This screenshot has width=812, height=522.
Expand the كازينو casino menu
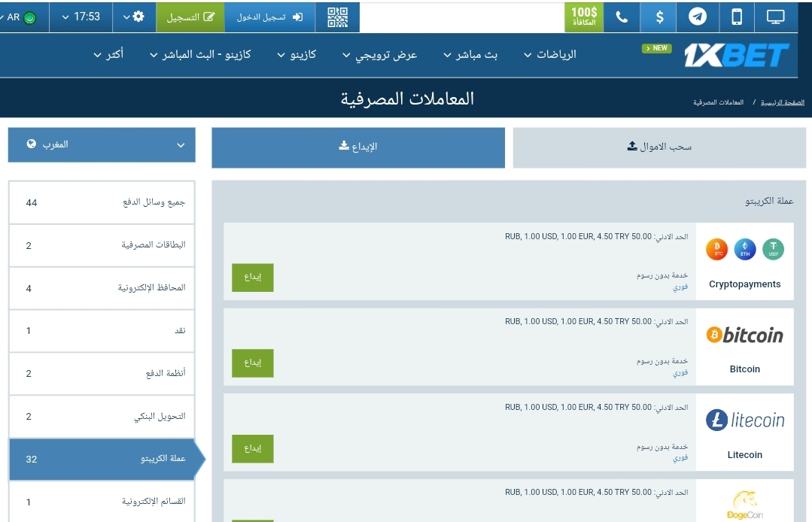297,54
